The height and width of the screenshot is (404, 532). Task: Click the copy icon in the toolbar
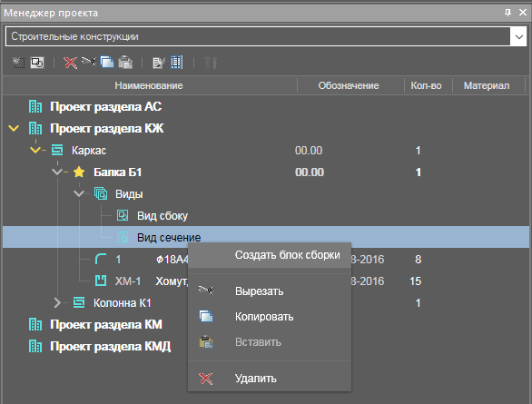coord(107,63)
